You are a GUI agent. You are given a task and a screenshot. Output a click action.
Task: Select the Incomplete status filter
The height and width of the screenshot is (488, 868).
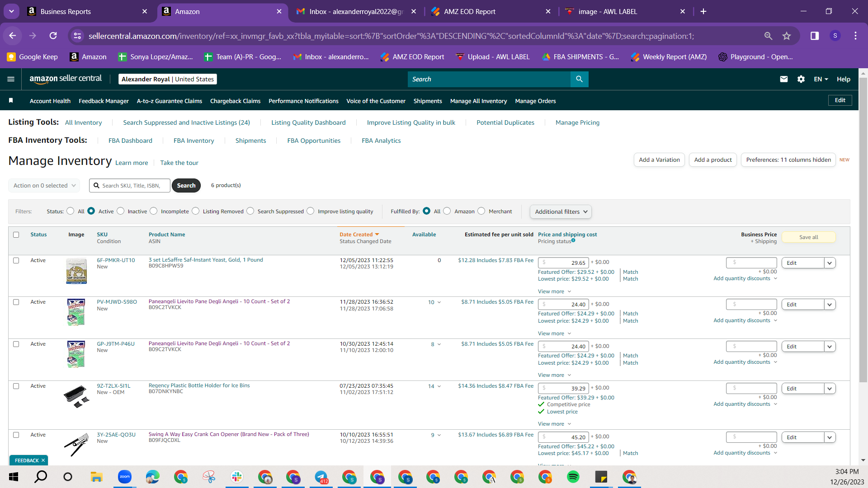154,211
